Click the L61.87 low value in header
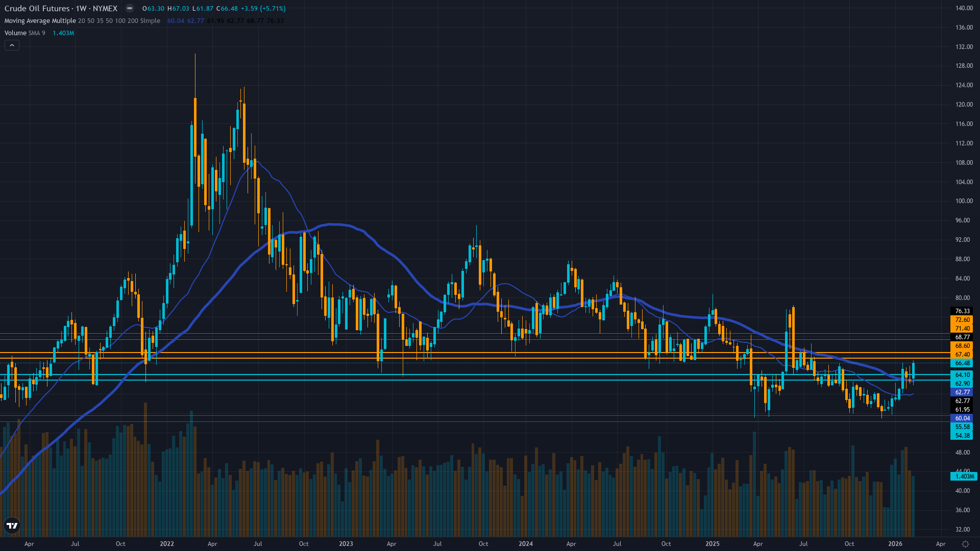980x551 pixels. tap(203, 9)
